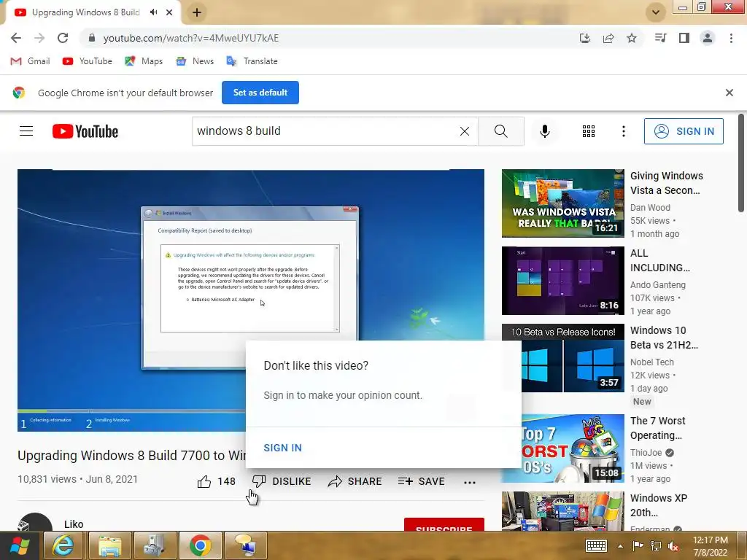Show hidden tray icons arrow
Viewport: 747px width, 560px height.
coord(620,546)
